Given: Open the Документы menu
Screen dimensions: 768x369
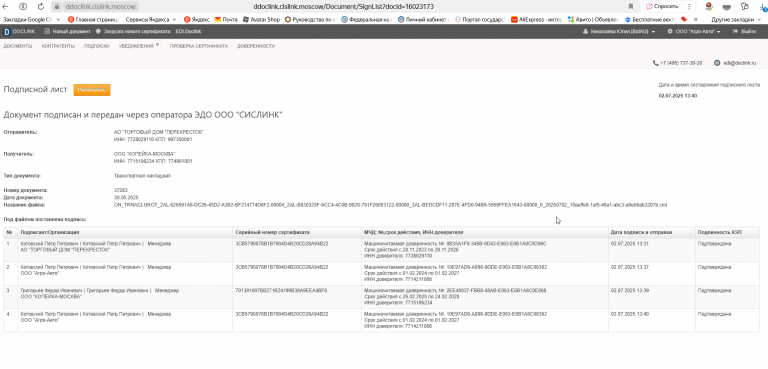Looking at the screenshot, I should (x=18, y=46).
